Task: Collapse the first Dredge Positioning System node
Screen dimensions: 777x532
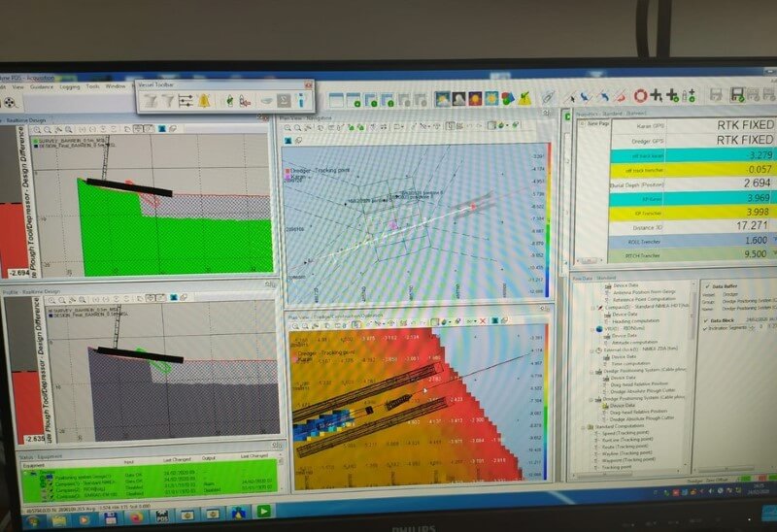Action: (x=591, y=371)
